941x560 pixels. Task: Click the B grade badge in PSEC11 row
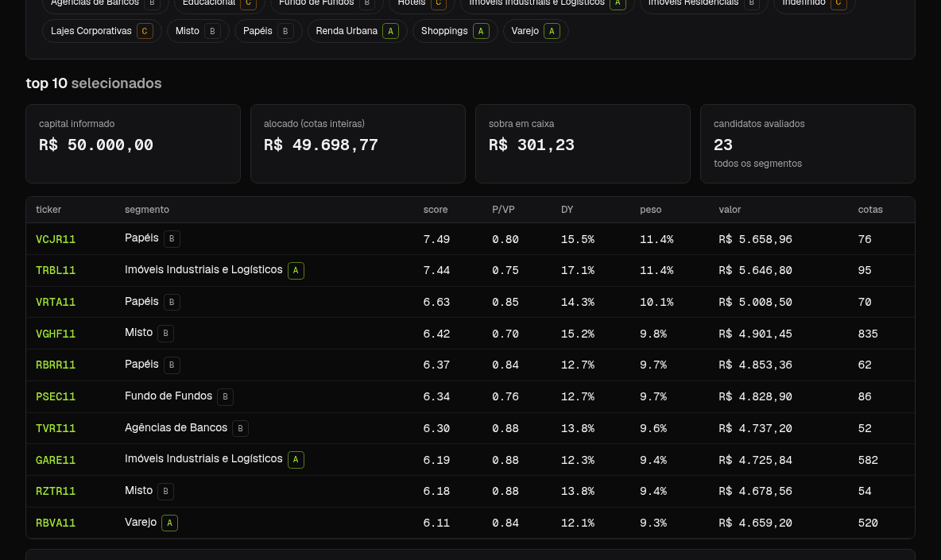click(x=225, y=397)
